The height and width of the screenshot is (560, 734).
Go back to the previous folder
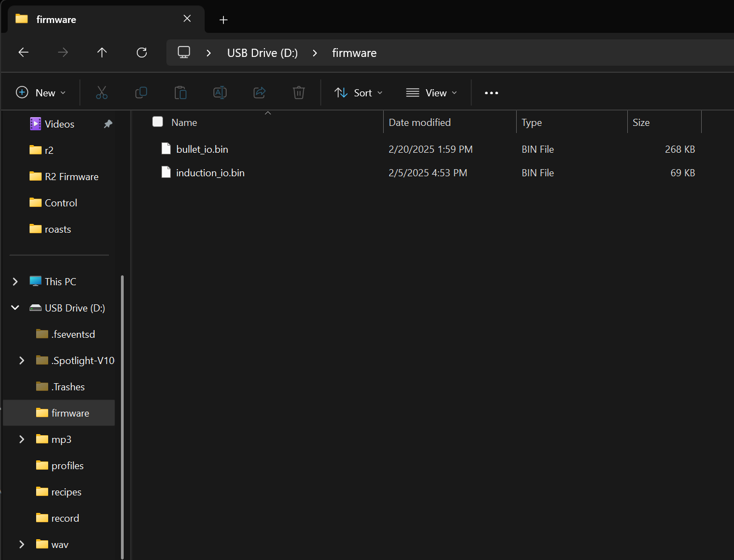24,53
